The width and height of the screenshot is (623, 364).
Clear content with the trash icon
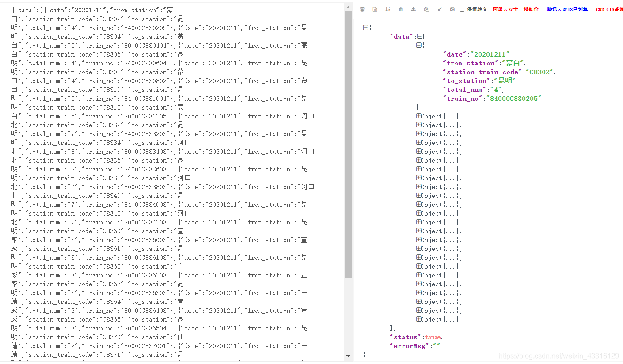(401, 9)
